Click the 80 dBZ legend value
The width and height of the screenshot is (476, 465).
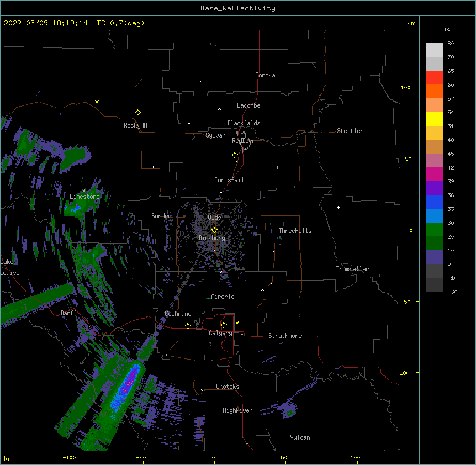pyautogui.click(x=451, y=44)
